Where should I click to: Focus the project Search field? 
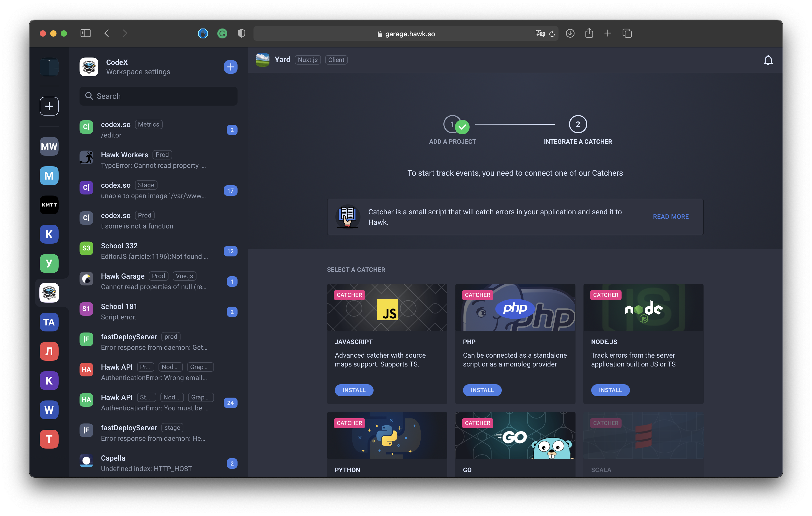pyautogui.click(x=158, y=96)
